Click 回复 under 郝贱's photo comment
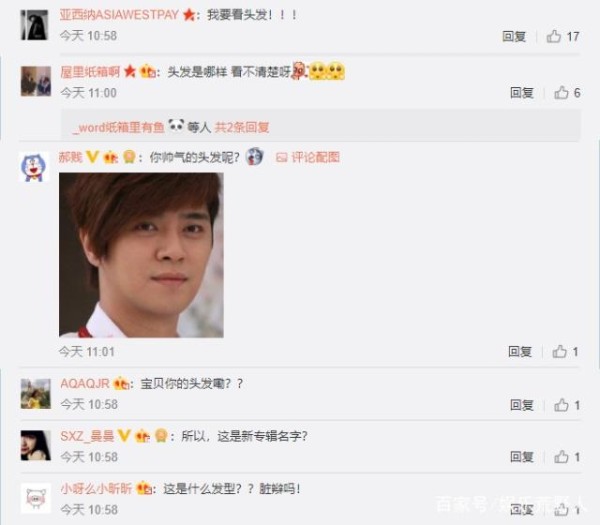 click(520, 352)
